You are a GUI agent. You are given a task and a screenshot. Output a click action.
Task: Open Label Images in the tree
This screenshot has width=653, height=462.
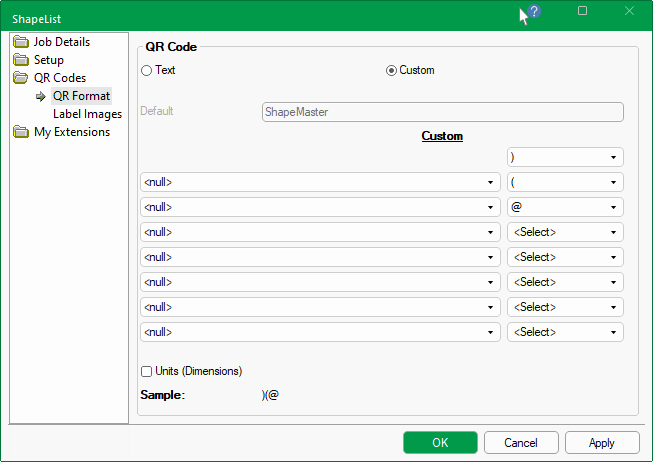click(x=87, y=114)
